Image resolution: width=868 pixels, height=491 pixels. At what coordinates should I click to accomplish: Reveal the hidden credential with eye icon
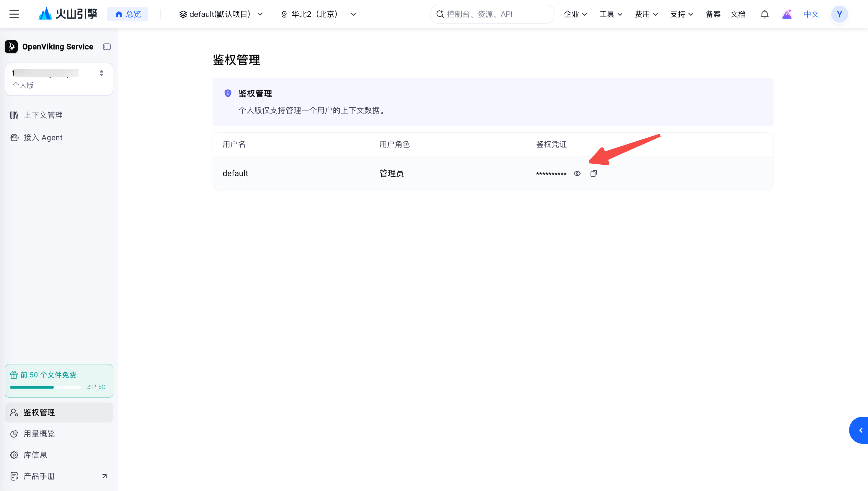577,174
